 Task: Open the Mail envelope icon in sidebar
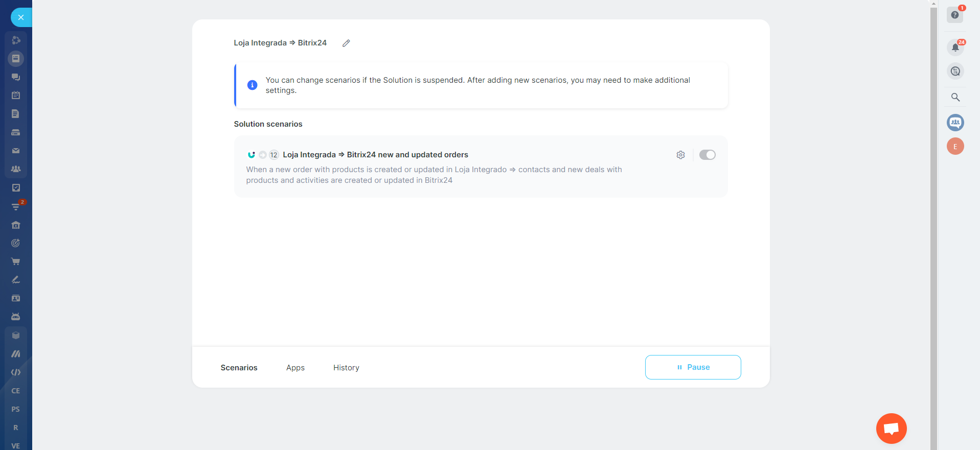click(16, 151)
